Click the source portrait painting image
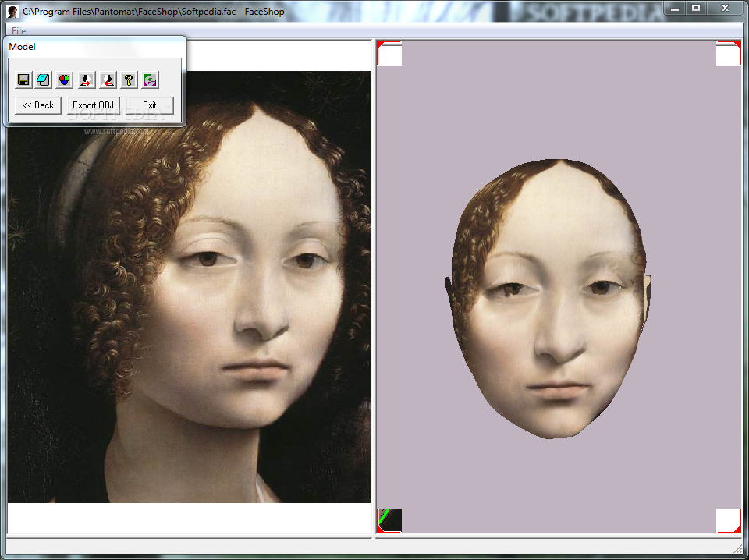This screenshot has height=560, width=749. [189, 286]
